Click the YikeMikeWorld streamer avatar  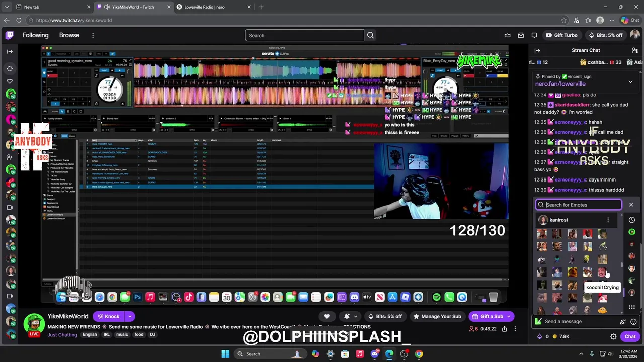coord(34,325)
